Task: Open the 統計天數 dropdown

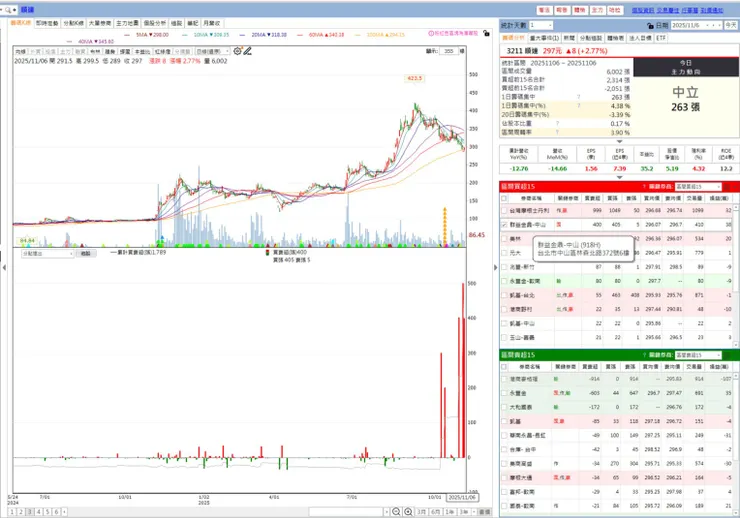Action: pyautogui.click(x=550, y=25)
